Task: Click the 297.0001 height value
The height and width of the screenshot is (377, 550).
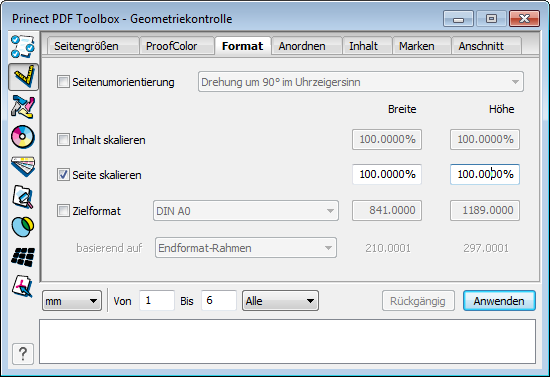Action: 486,248
